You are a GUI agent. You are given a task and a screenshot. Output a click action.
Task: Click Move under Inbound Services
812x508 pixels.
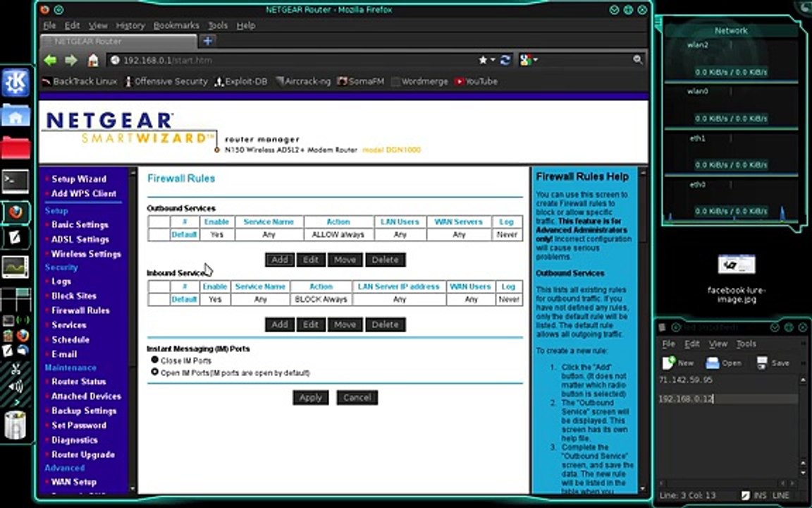click(x=345, y=325)
